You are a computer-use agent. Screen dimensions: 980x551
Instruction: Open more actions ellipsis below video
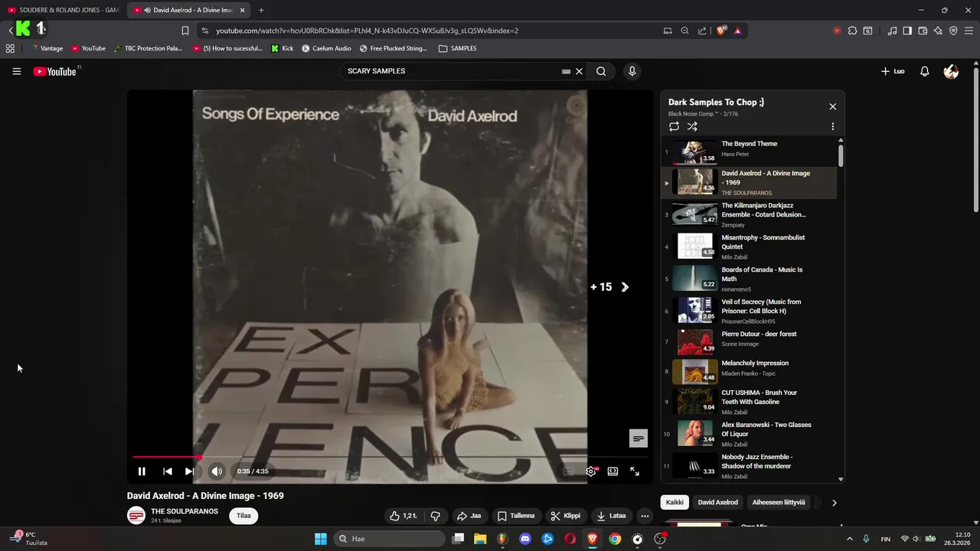click(645, 516)
